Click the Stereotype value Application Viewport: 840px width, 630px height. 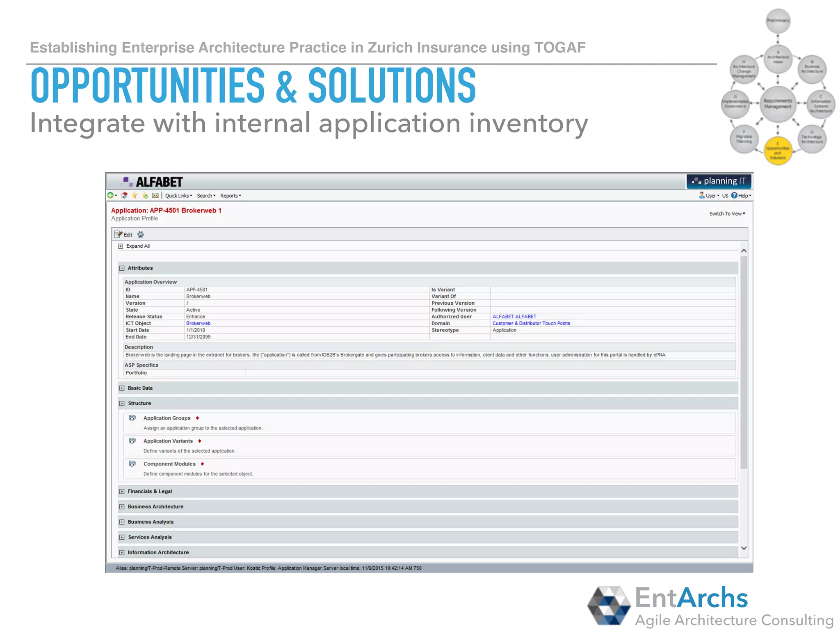(504, 330)
